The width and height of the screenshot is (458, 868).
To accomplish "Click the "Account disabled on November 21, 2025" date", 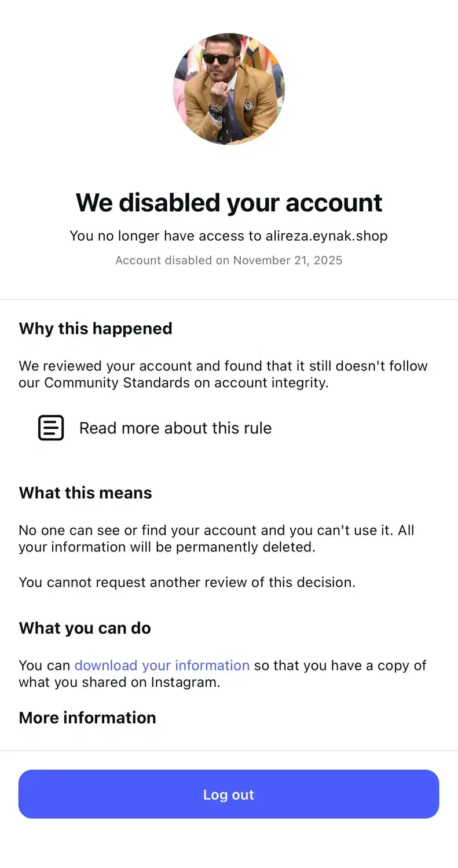I will click(229, 260).
